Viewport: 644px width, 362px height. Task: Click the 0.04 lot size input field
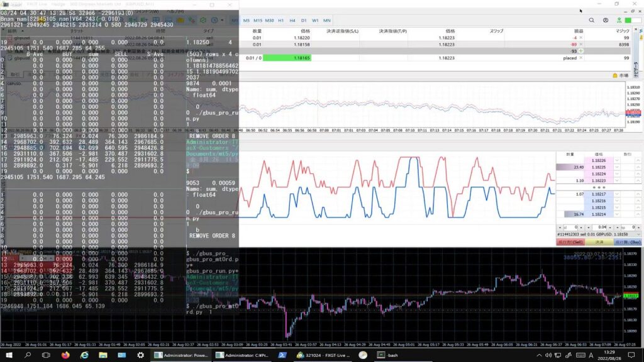[599, 228]
